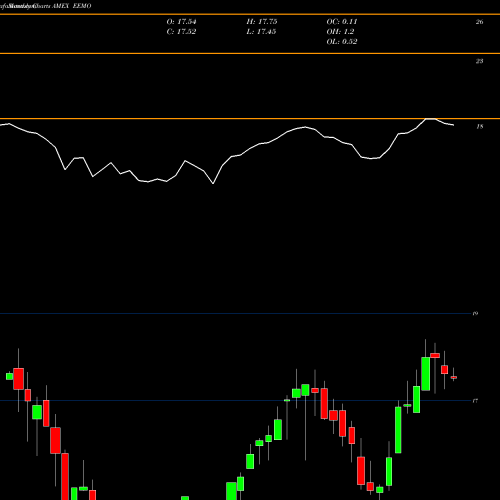
Task: Click the lower axis label 17
Action: pos(475,401)
